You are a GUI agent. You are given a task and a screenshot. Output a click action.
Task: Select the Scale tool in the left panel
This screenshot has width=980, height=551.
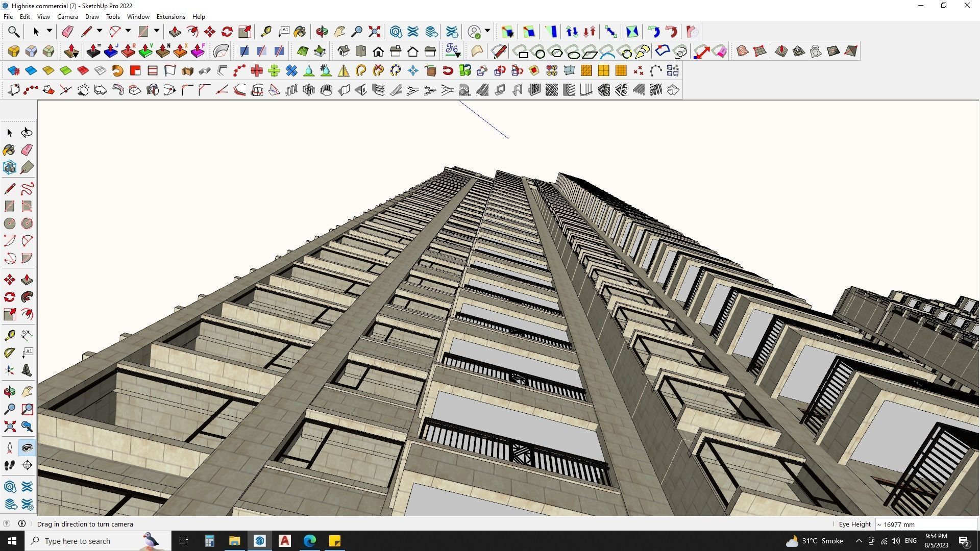10,314
